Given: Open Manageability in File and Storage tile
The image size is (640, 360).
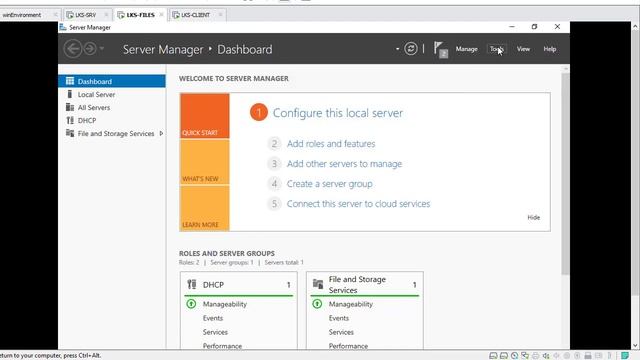Looking at the screenshot, I should (x=351, y=304).
